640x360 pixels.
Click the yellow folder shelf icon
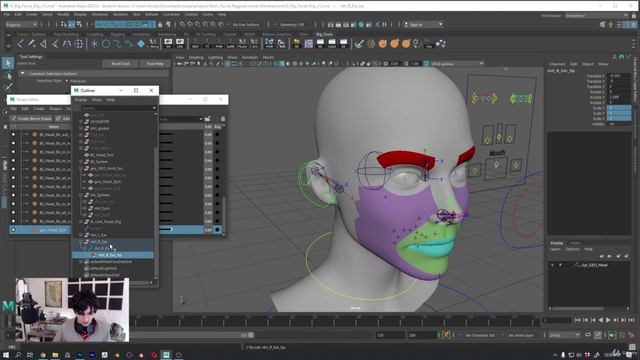[297, 43]
